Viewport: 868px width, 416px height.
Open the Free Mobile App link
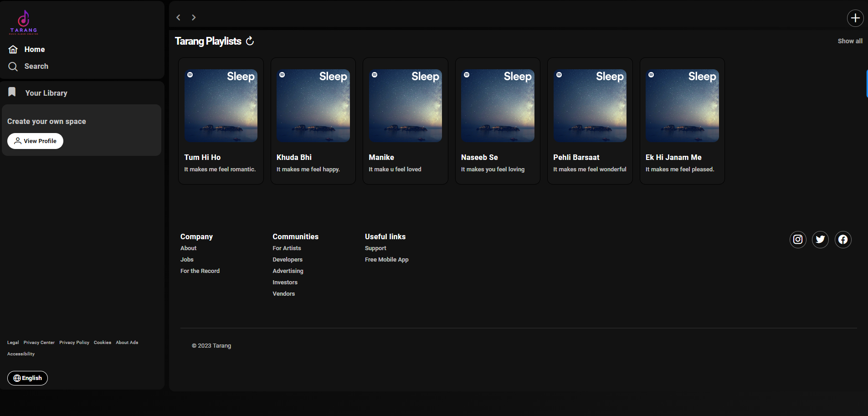pos(386,260)
